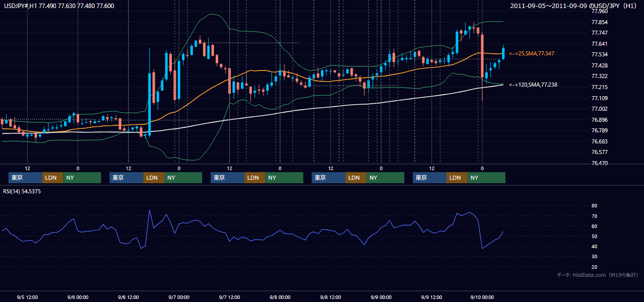
Task: Click the 76.577 price axis label
Action: point(599,152)
